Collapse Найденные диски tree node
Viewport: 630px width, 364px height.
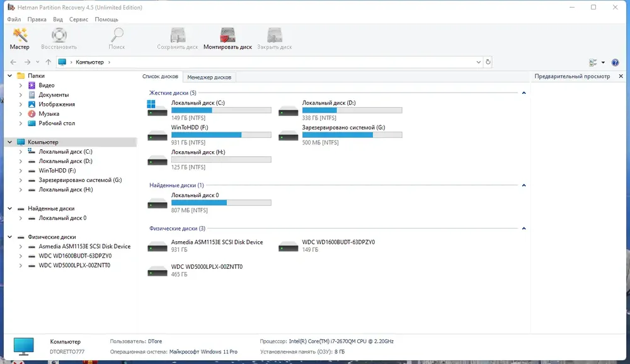[10, 208]
